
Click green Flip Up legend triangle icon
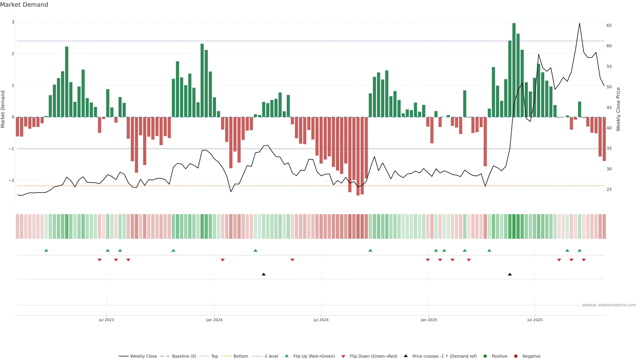click(x=287, y=356)
